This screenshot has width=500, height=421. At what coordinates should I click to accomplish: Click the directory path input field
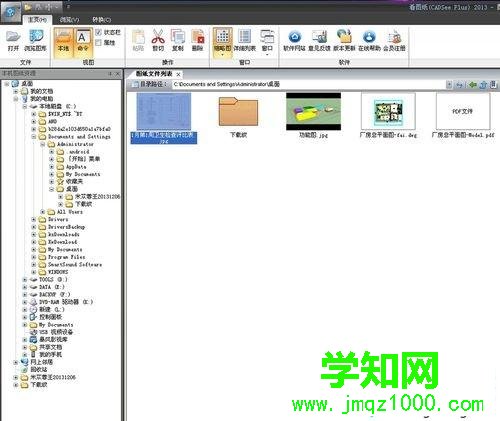[x=309, y=84]
